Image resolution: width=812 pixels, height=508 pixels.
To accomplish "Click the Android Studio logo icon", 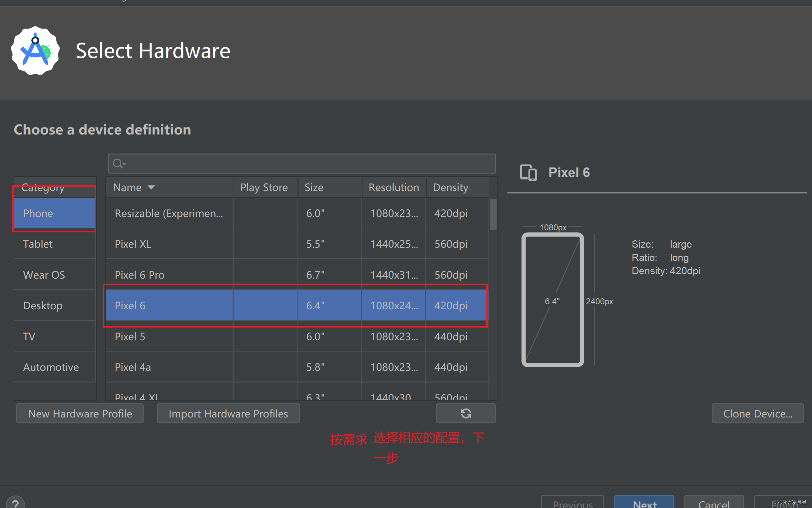I will [35, 50].
